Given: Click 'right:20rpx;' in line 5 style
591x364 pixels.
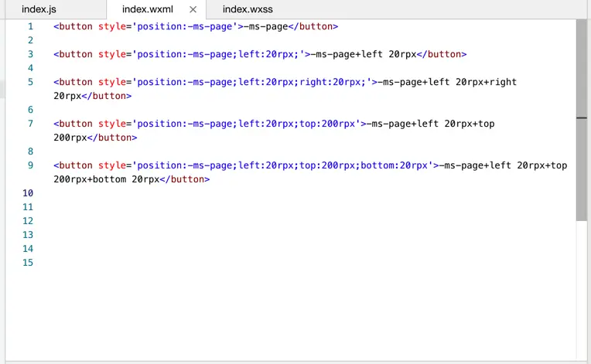Looking at the screenshot, I should 333,82.
